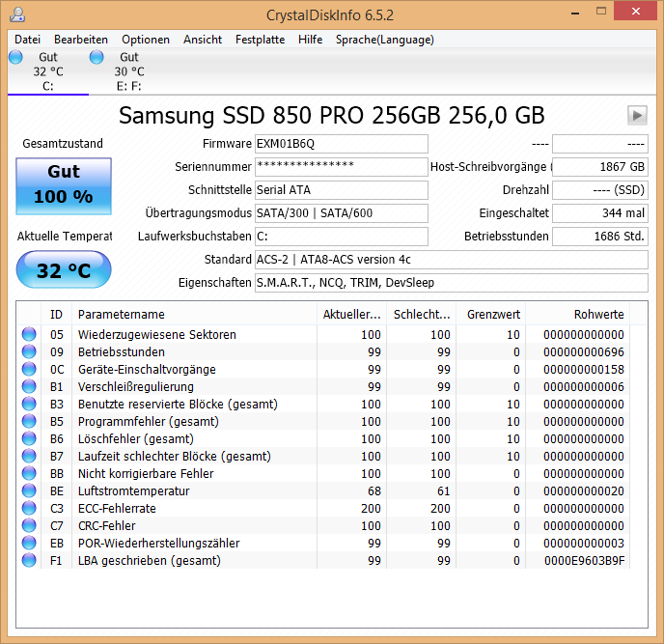This screenshot has width=664, height=644.
Task: Select the POR-Wiederherstellungszähler parameter name
Action: click(x=159, y=544)
